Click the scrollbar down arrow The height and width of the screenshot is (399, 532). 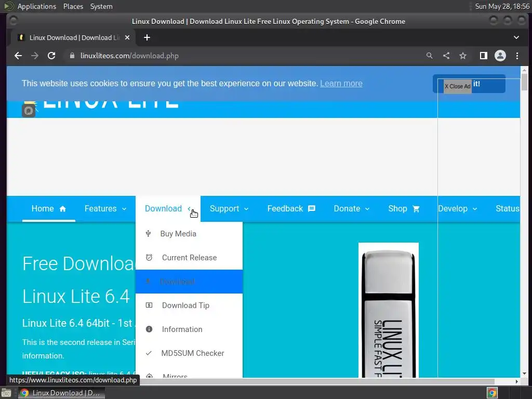point(524,374)
